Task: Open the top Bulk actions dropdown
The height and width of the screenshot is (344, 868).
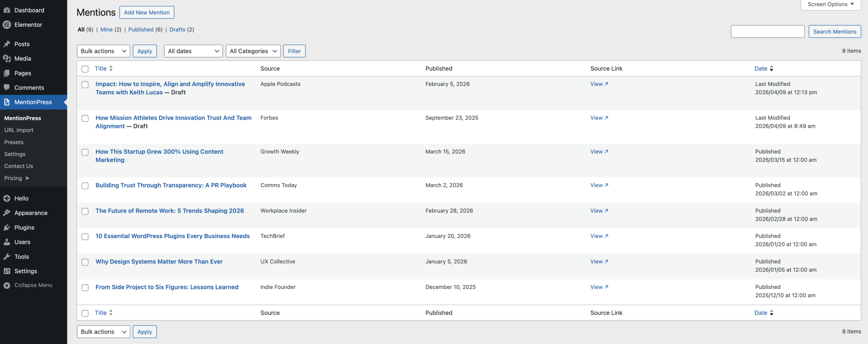Action: pos(103,51)
